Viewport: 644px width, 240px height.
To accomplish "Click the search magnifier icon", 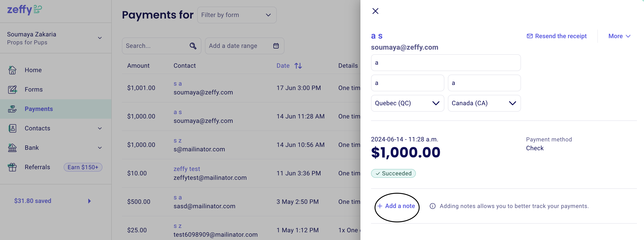I will [x=193, y=46].
